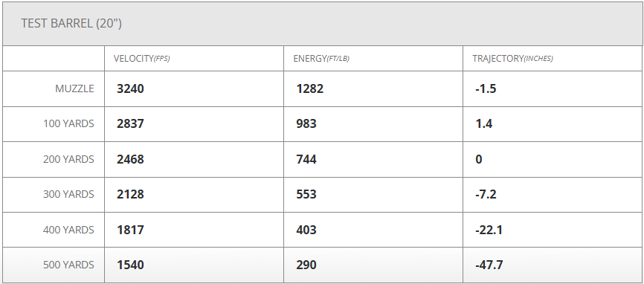Select the VELOCITY (FPS) column header

point(142,59)
